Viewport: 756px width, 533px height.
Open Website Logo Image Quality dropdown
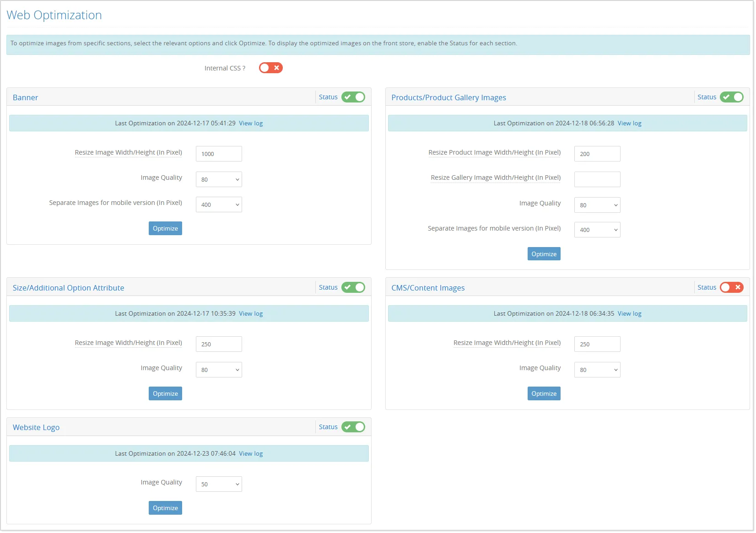coord(219,484)
